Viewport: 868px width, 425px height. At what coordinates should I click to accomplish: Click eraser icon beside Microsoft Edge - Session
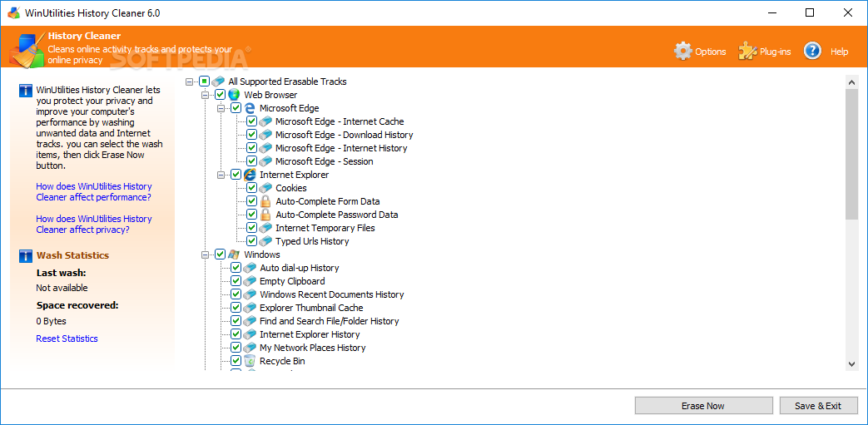265,161
